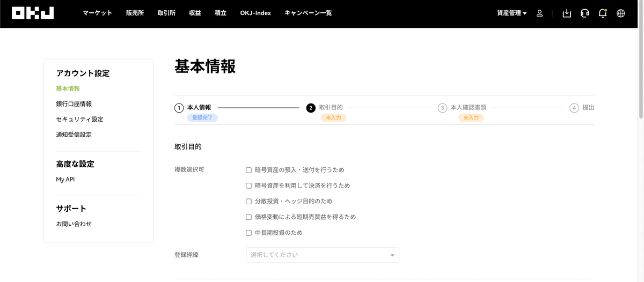Click the 複数選択可 label
The image size is (644, 282).
[x=189, y=170]
